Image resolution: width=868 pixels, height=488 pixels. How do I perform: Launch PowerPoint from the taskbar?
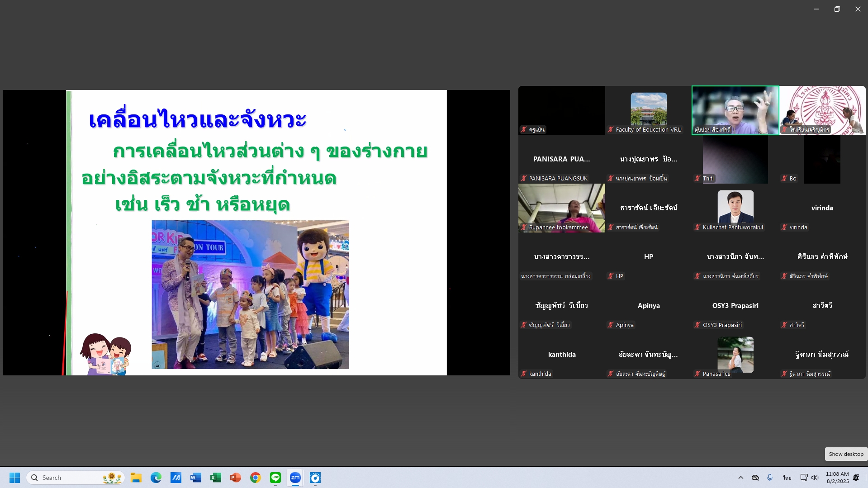click(x=235, y=478)
